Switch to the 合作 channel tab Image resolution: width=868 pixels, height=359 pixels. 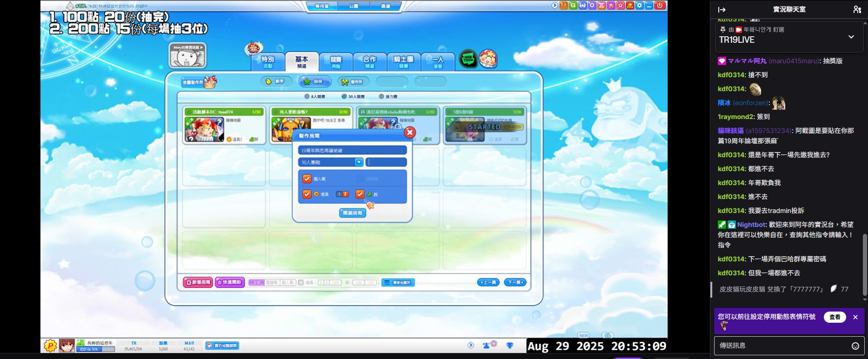(x=370, y=62)
